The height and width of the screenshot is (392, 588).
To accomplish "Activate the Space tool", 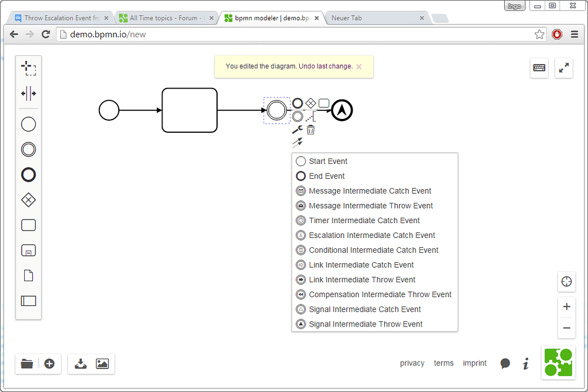I will (28, 93).
